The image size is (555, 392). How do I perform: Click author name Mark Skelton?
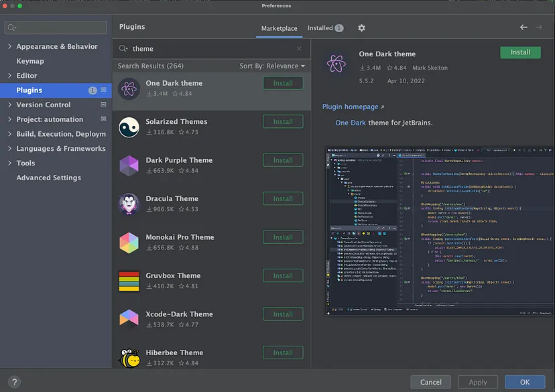(430, 68)
